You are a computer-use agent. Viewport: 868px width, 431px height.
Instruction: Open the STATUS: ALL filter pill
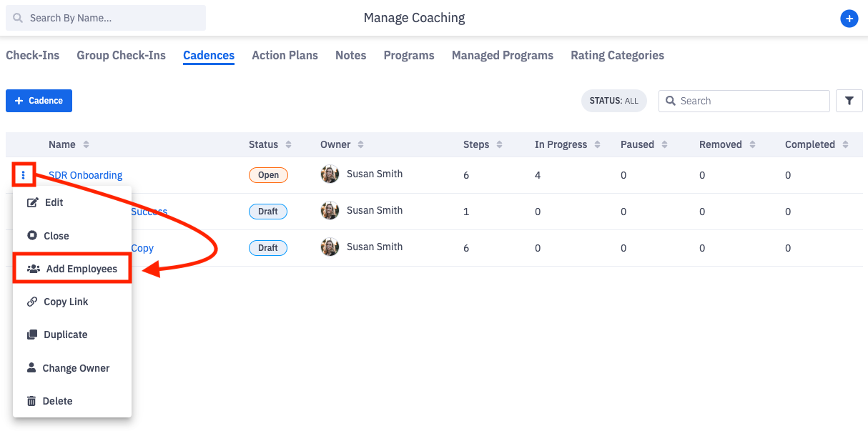(x=613, y=101)
